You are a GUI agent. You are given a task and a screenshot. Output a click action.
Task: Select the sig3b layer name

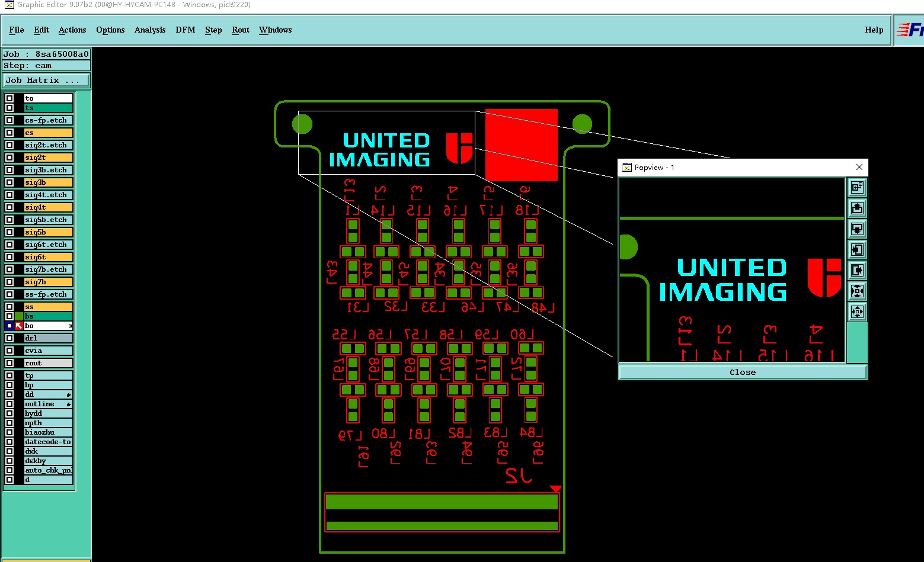[49, 182]
